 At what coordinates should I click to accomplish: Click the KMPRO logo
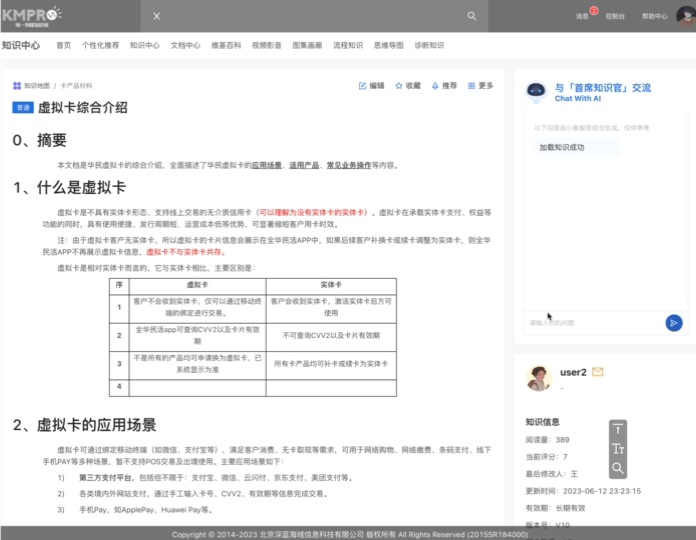32,15
